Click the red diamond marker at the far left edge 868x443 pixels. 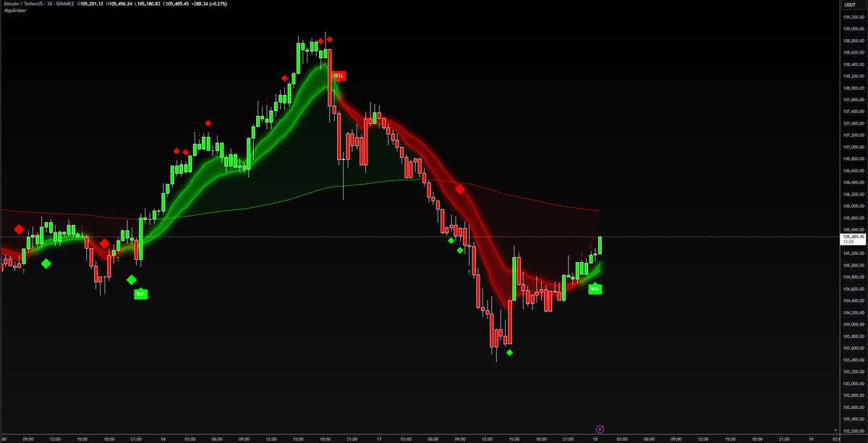click(x=18, y=229)
